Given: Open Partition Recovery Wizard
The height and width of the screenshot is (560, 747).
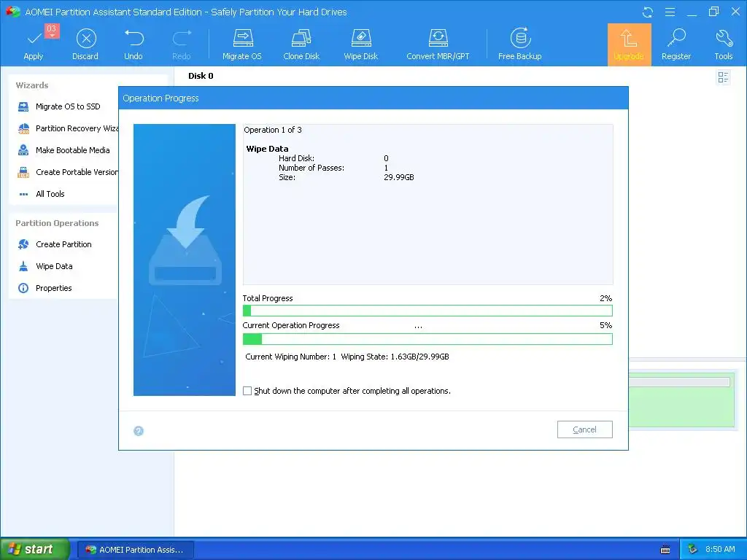Looking at the screenshot, I should 68,128.
